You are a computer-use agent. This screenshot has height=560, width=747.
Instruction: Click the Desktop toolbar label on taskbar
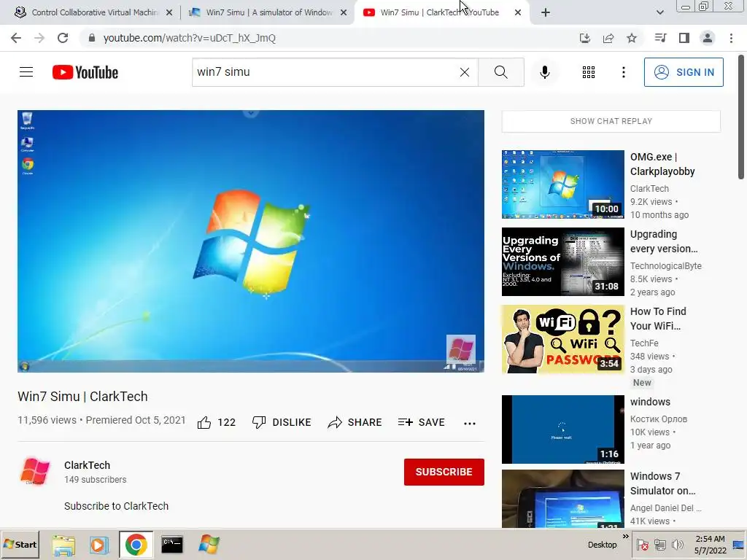(x=602, y=545)
